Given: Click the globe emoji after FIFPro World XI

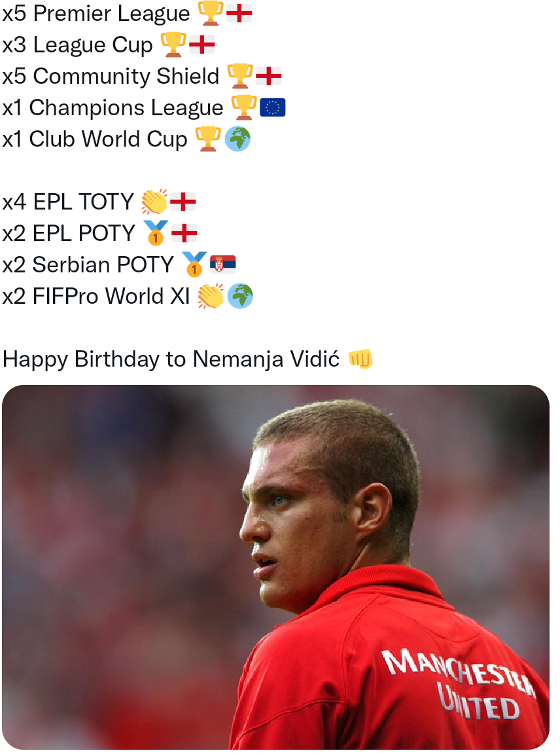Looking at the screenshot, I should tap(240, 296).
